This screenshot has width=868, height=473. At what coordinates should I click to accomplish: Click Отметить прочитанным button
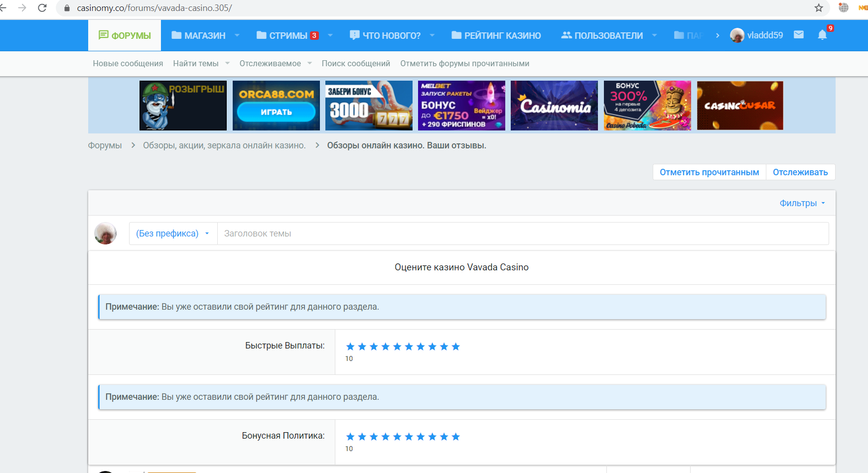tap(710, 172)
